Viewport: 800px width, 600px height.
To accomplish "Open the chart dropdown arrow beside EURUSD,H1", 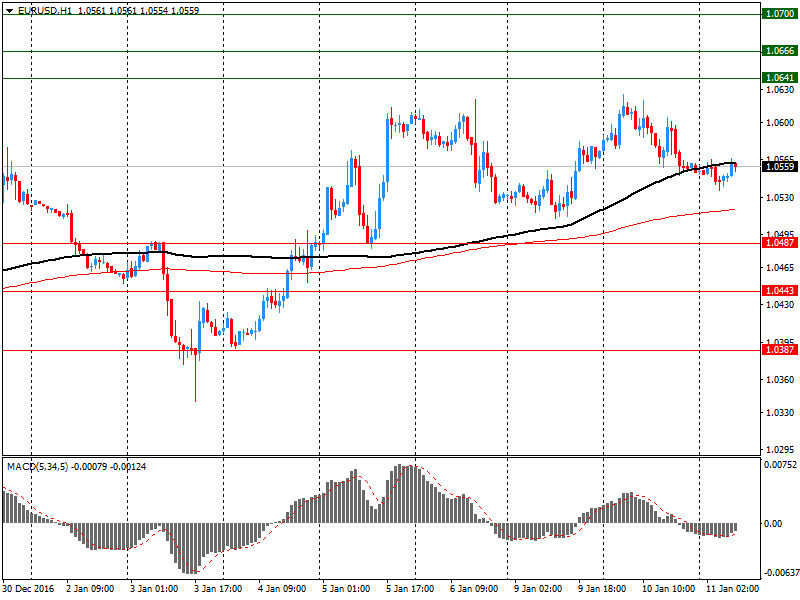I will point(9,11).
